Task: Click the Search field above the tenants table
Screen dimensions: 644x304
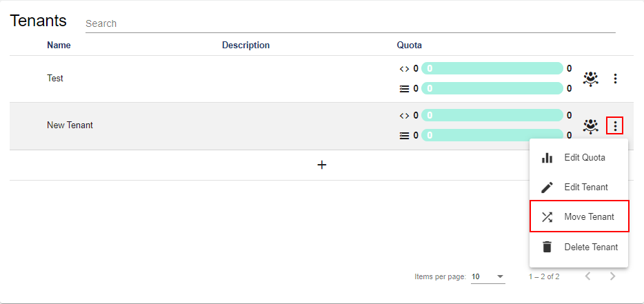Action: [350, 23]
